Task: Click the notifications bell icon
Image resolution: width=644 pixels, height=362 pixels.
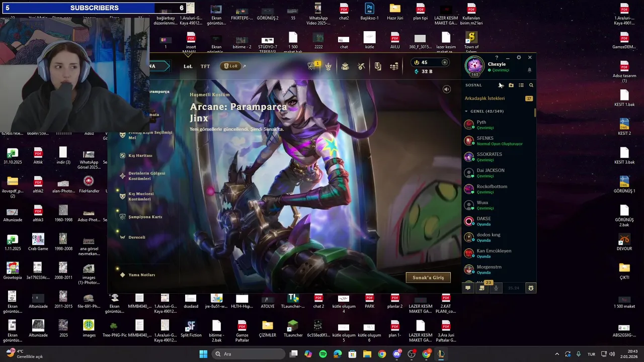Action: click(529, 70)
